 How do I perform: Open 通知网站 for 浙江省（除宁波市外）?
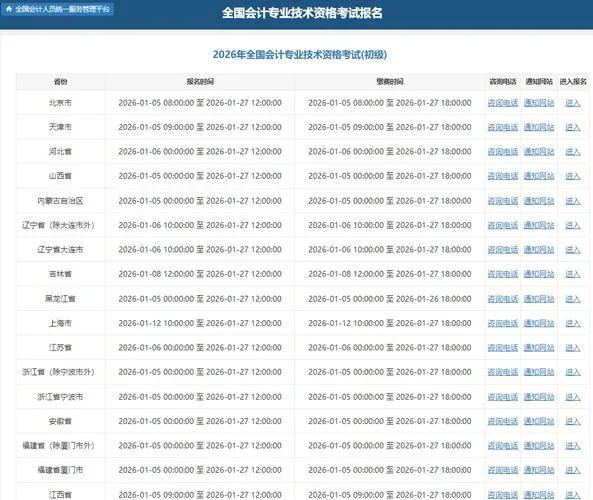(x=539, y=372)
